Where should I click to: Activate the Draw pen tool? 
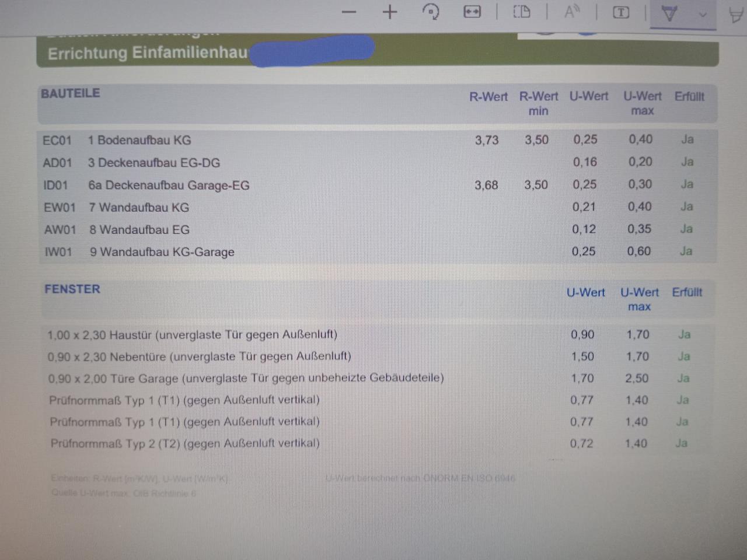(669, 13)
